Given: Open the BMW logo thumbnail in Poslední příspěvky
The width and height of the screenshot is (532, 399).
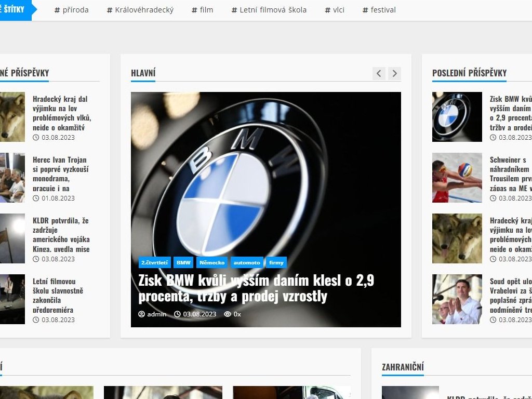Looking at the screenshot, I should click(457, 117).
